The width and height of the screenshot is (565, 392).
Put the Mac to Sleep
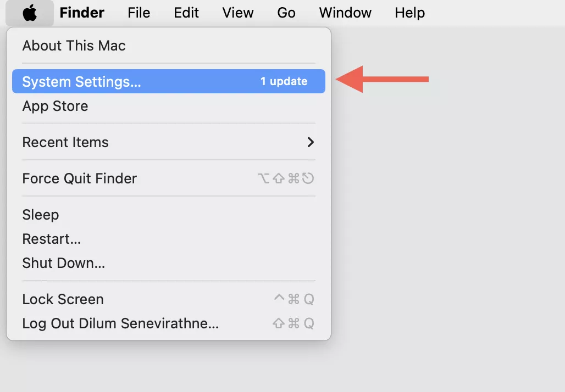point(169,215)
